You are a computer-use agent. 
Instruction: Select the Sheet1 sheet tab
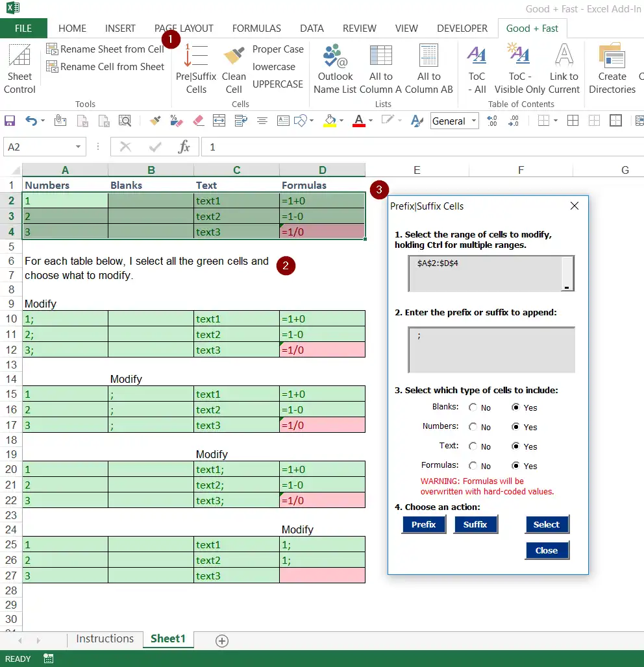pyautogui.click(x=168, y=638)
